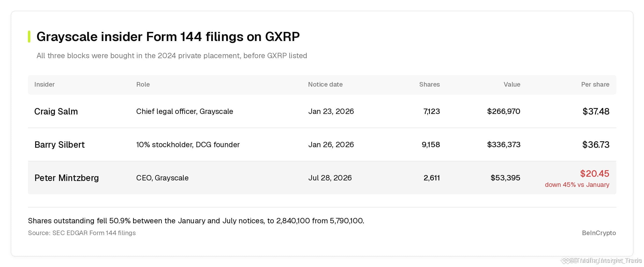Screen dimensions: 644x267
Task: Click the 'Chief legal officer, Grayscale' role
Action: coord(185,112)
